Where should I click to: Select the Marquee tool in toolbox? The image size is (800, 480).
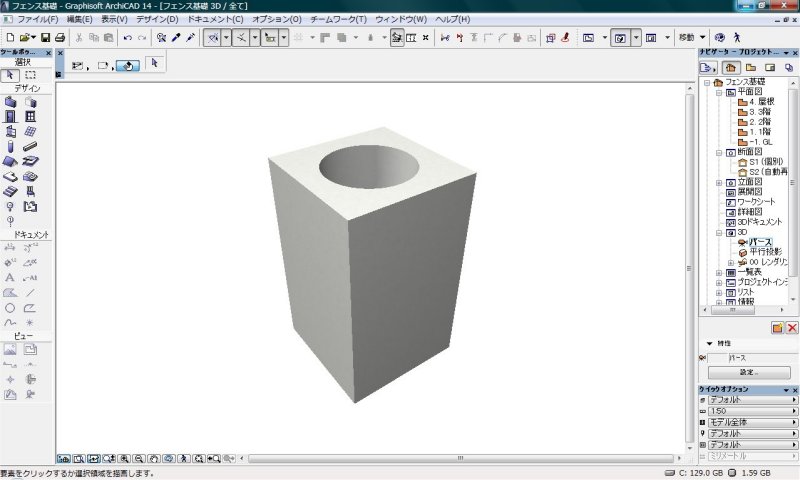(31, 74)
